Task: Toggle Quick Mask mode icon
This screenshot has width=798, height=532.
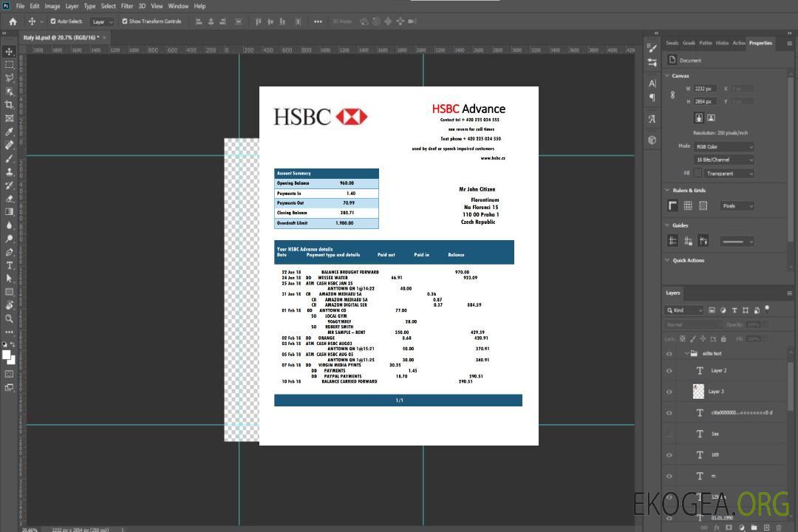Action: click(x=9, y=374)
